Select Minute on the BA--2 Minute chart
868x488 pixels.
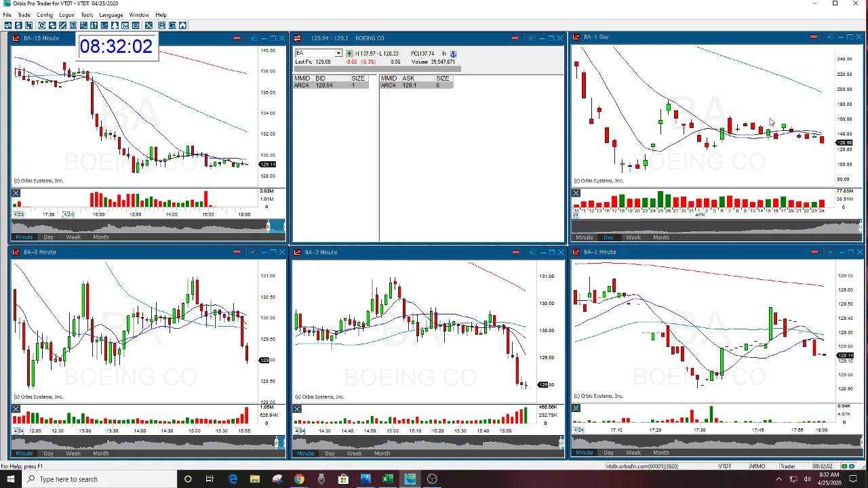(x=305, y=453)
